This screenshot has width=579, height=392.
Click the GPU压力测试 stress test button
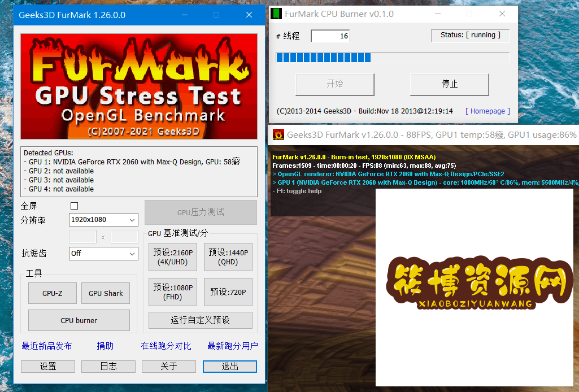pyautogui.click(x=201, y=212)
